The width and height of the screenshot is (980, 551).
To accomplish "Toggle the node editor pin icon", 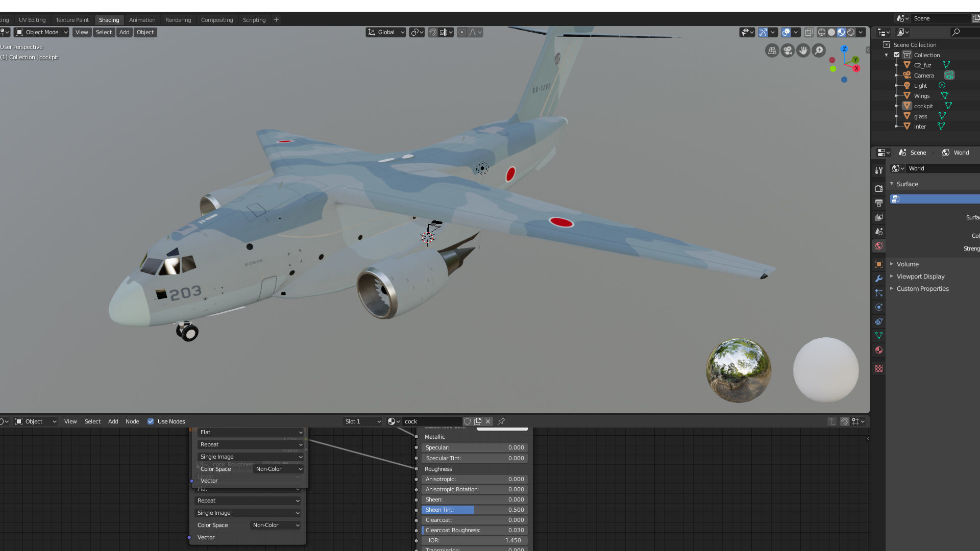I will 501,421.
